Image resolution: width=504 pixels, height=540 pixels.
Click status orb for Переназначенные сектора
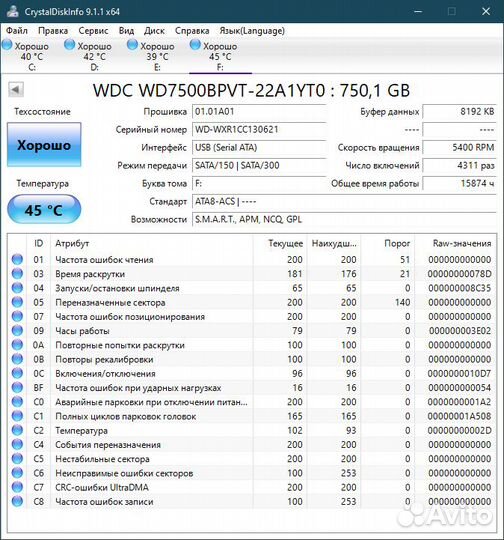pos(17,302)
